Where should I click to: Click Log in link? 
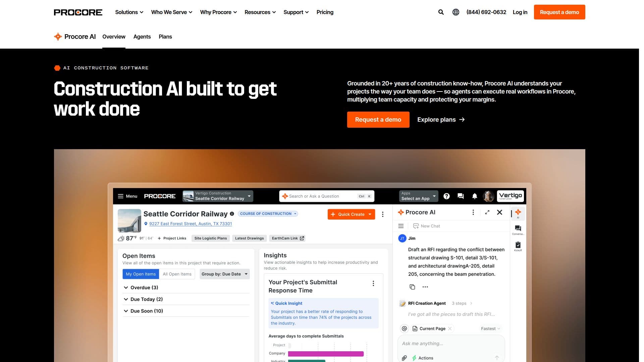pos(520,12)
